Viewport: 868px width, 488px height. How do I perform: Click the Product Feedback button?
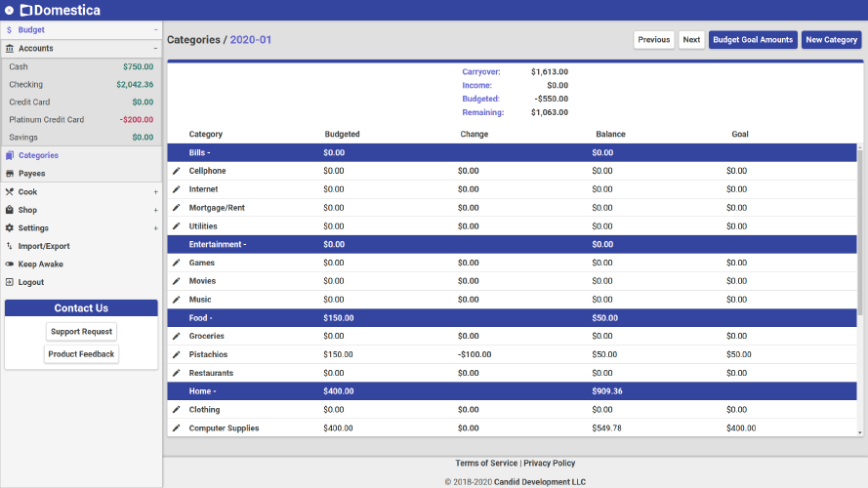point(81,354)
